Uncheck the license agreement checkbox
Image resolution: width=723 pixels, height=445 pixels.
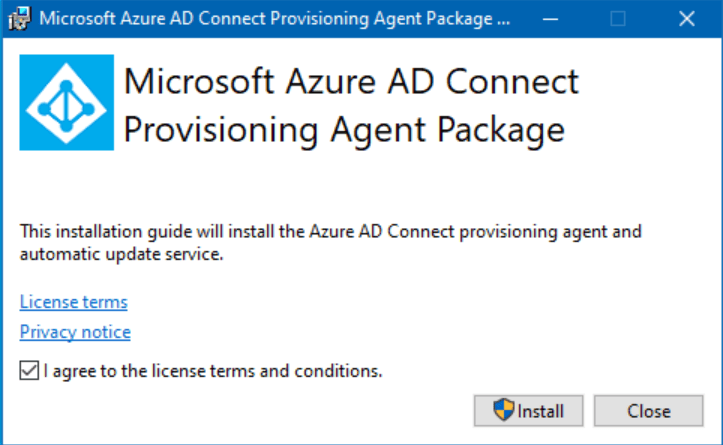click(x=29, y=370)
